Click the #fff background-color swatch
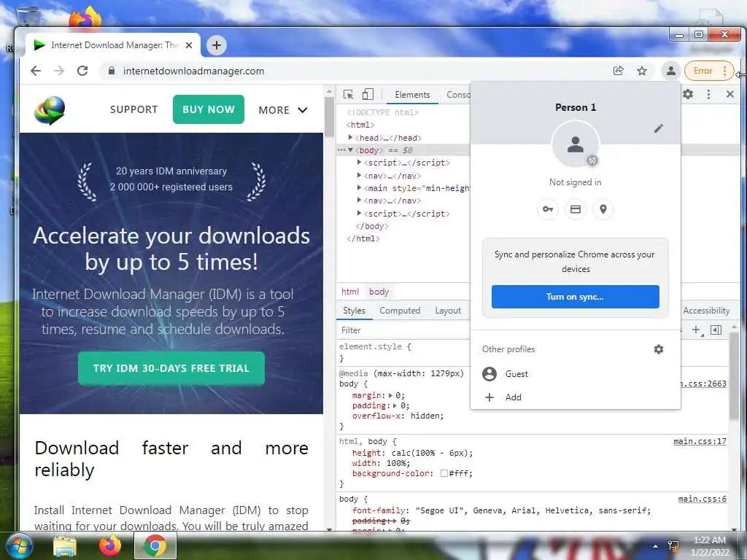This screenshot has width=747, height=560. pyautogui.click(x=444, y=473)
